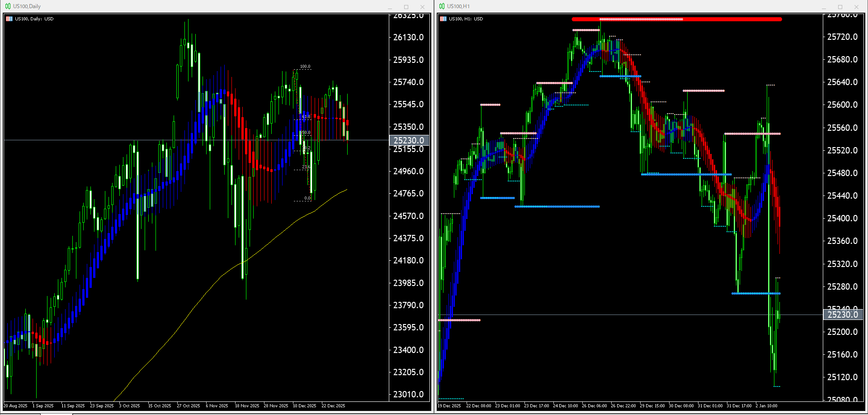The height and width of the screenshot is (415, 868).
Task: Maximize the US100,Daily chart window
Action: 406,7
